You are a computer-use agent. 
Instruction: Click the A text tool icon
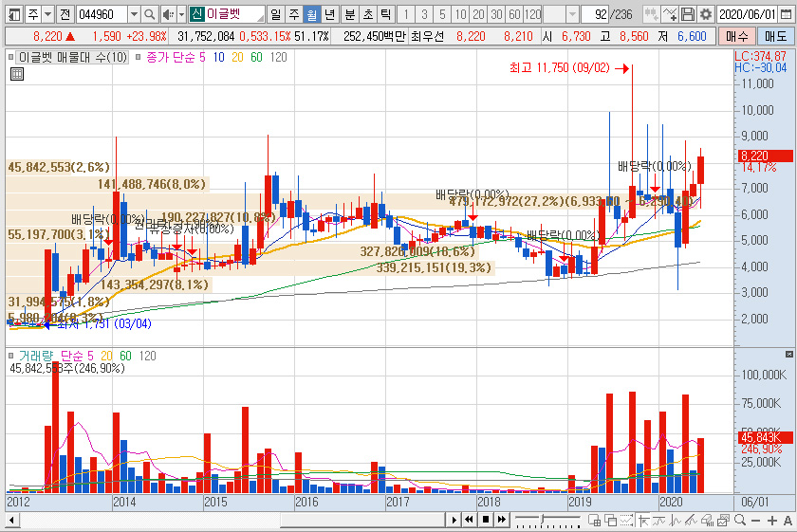pyautogui.click(x=788, y=521)
